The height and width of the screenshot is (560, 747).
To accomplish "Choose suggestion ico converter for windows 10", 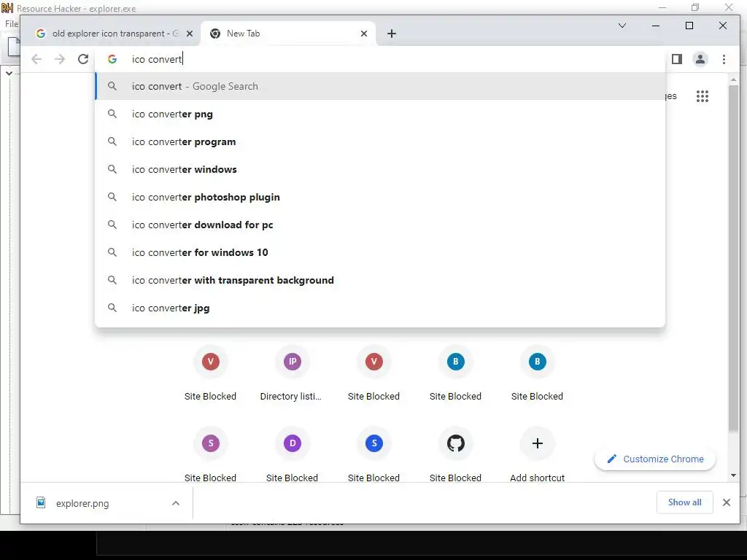I will click(x=380, y=252).
